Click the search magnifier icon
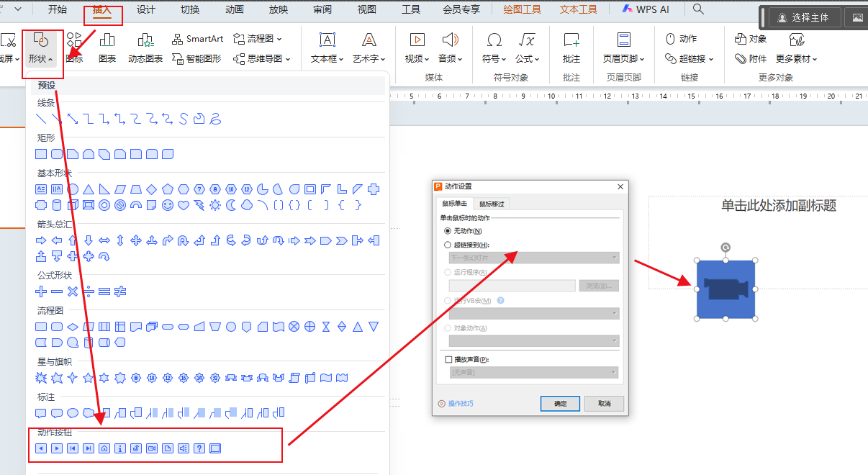Screen dimensions: 868x475 [698, 9]
